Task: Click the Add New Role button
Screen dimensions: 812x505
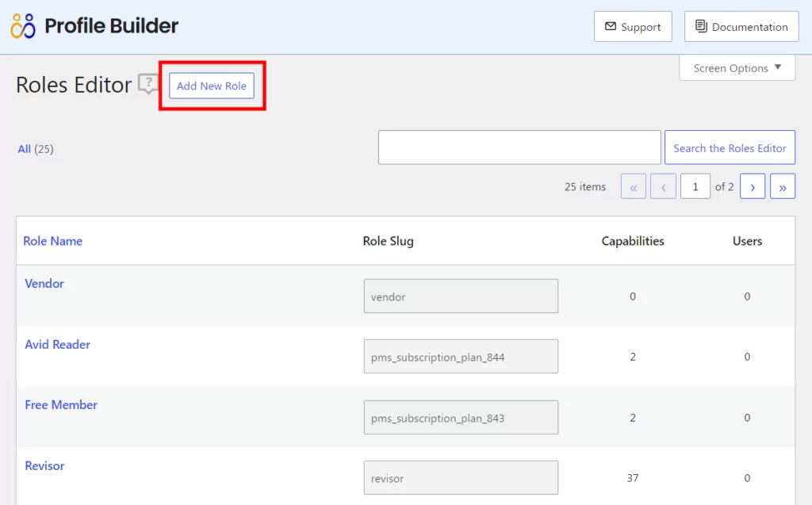Action: pos(212,86)
